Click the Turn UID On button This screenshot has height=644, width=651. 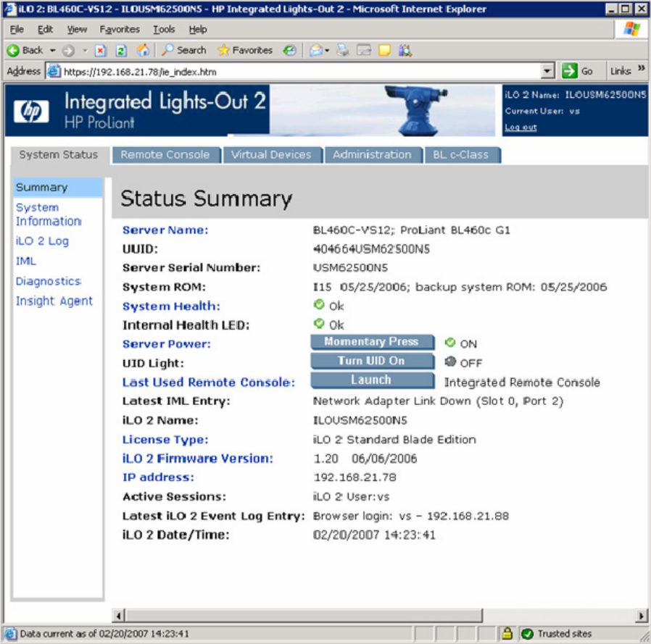pyautogui.click(x=371, y=361)
